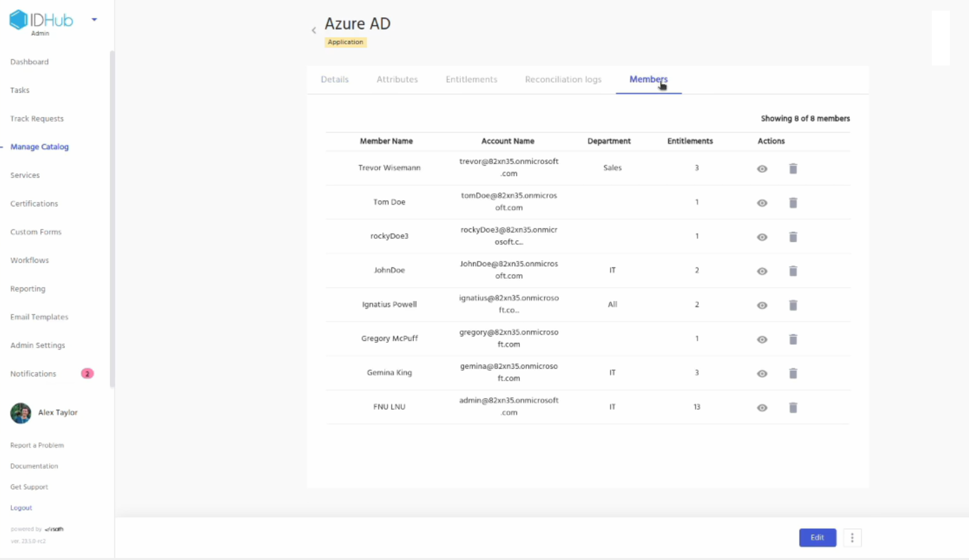Remove FNU LNU via trash icon
Image resolution: width=969 pixels, height=560 pixels.
[793, 408]
